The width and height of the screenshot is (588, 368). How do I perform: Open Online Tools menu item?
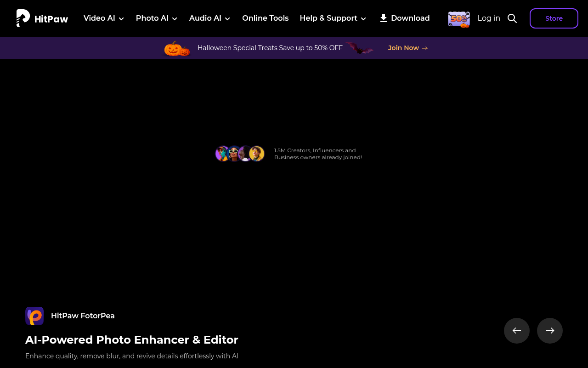click(266, 18)
